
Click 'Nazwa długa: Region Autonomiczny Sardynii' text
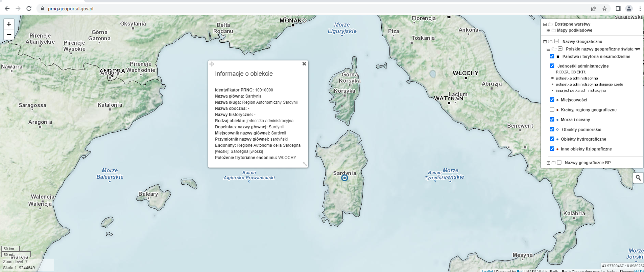[256, 102]
